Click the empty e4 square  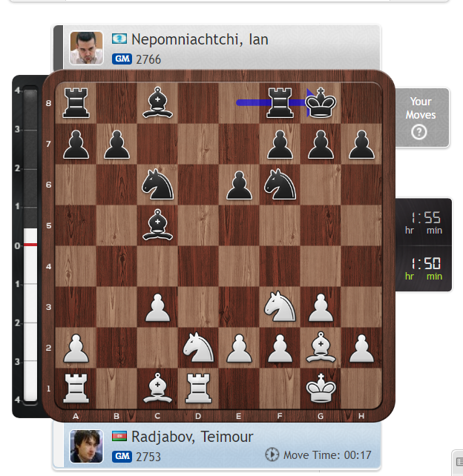(x=239, y=266)
